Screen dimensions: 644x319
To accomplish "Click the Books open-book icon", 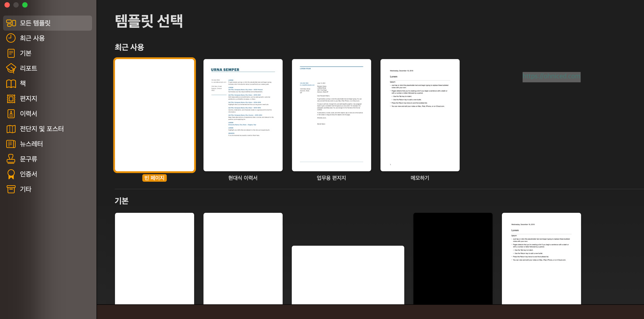I will pyautogui.click(x=11, y=84).
